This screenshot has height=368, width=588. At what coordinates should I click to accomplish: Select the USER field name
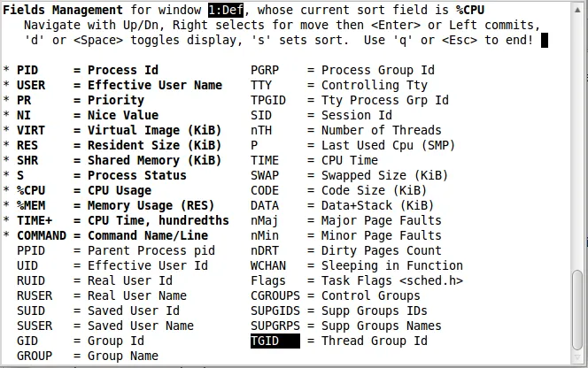(31, 85)
